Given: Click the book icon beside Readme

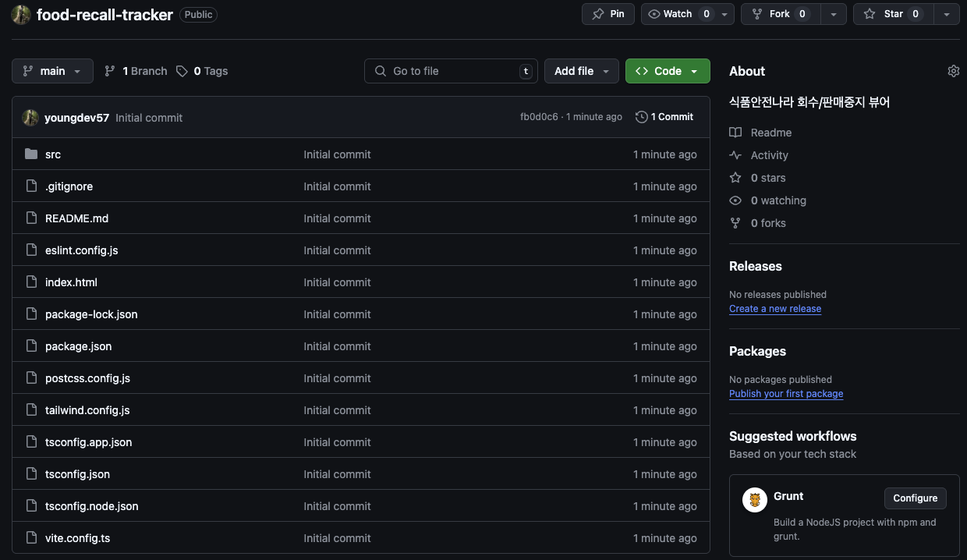Looking at the screenshot, I should pos(735,133).
